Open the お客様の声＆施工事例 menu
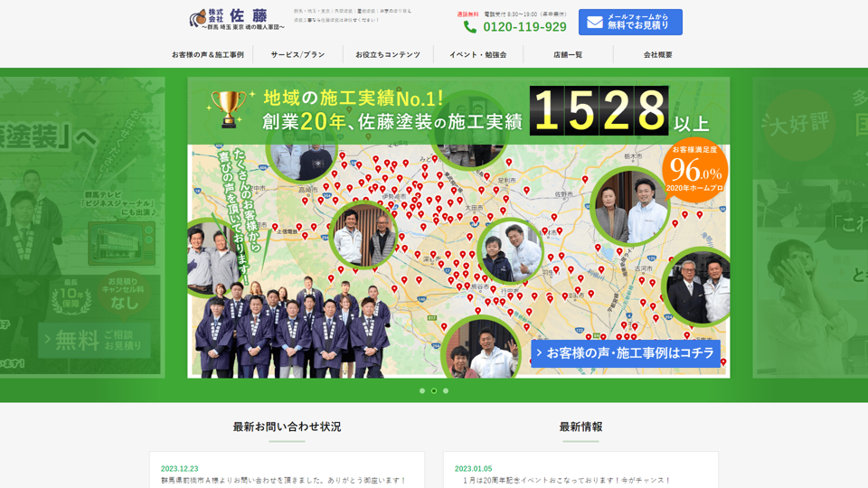Image resolution: width=868 pixels, height=488 pixels. pyautogui.click(x=207, y=55)
